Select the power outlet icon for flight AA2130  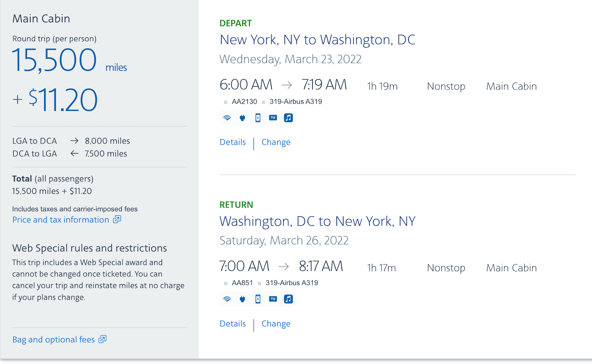(x=242, y=118)
